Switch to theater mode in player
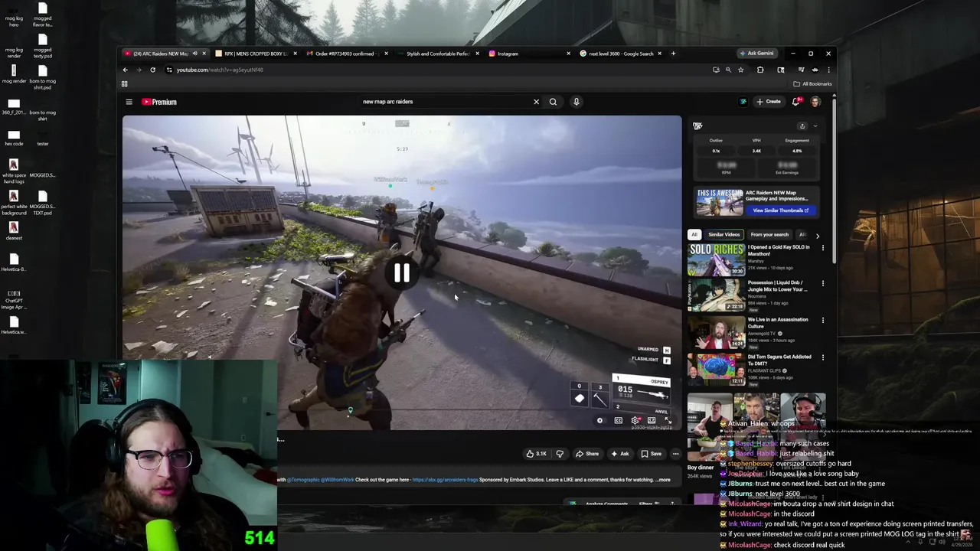980x551 pixels. point(652,420)
